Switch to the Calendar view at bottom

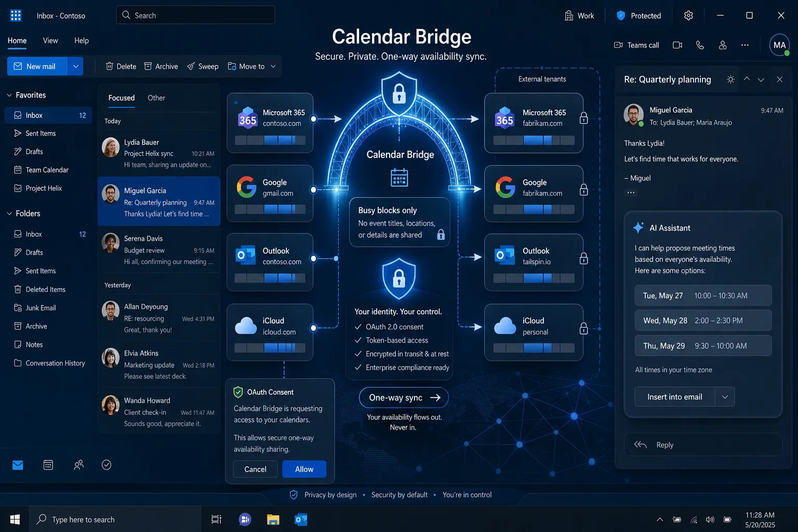point(48,465)
